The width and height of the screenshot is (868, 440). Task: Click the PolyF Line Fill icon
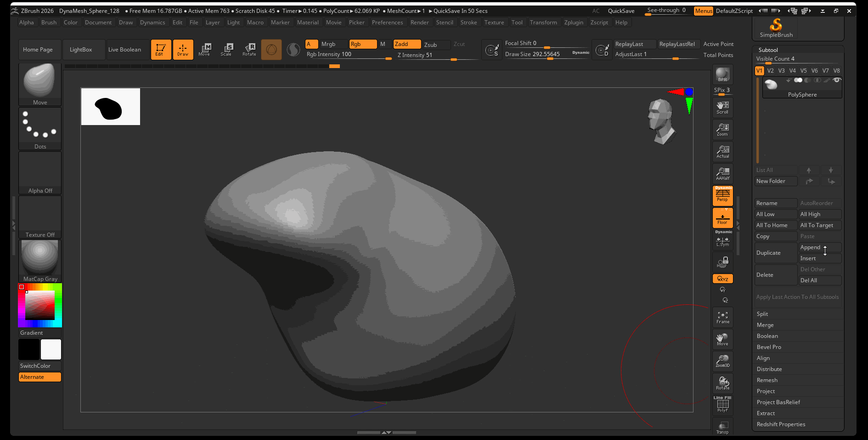[722, 405]
